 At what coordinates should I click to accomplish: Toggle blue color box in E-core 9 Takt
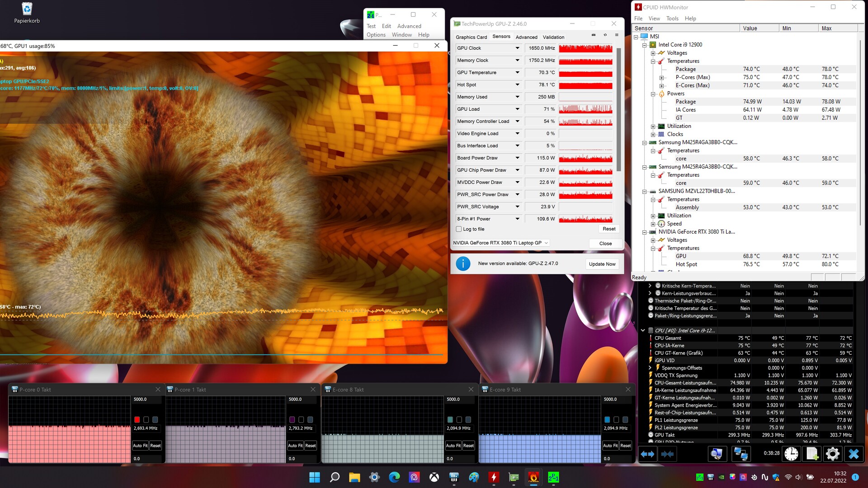point(607,420)
